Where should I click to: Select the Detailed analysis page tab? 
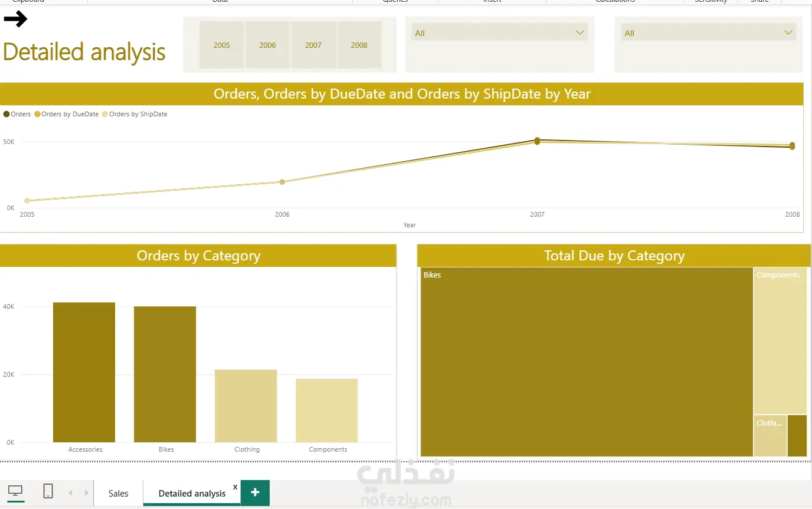[x=192, y=493]
